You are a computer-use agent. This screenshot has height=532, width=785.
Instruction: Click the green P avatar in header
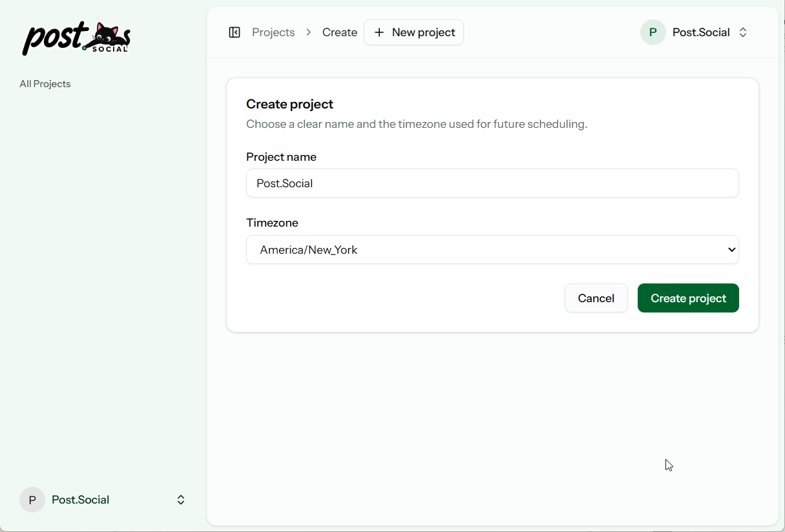coord(653,32)
